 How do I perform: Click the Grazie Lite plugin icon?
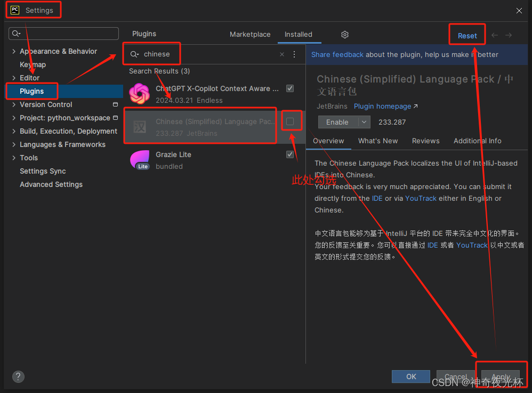point(140,160)
